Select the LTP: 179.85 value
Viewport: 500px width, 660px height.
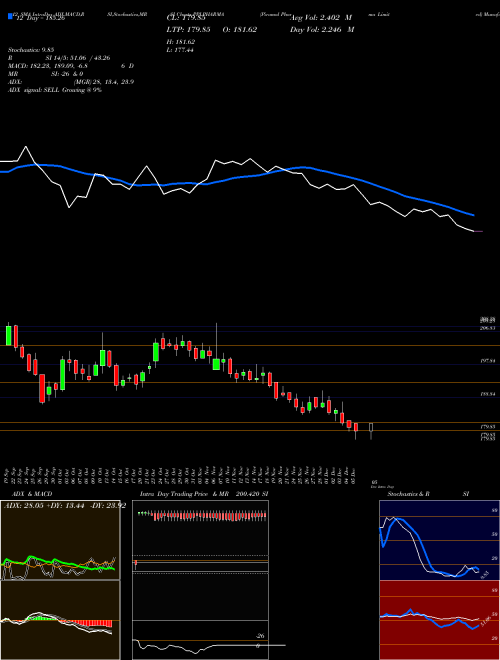(188, 29)
